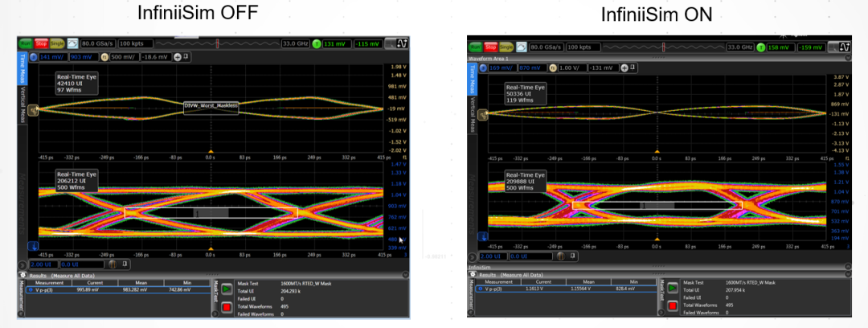Click the memory bar position marker in the left scope
Screen dimensions: 868x328
[x=218, y=43]
